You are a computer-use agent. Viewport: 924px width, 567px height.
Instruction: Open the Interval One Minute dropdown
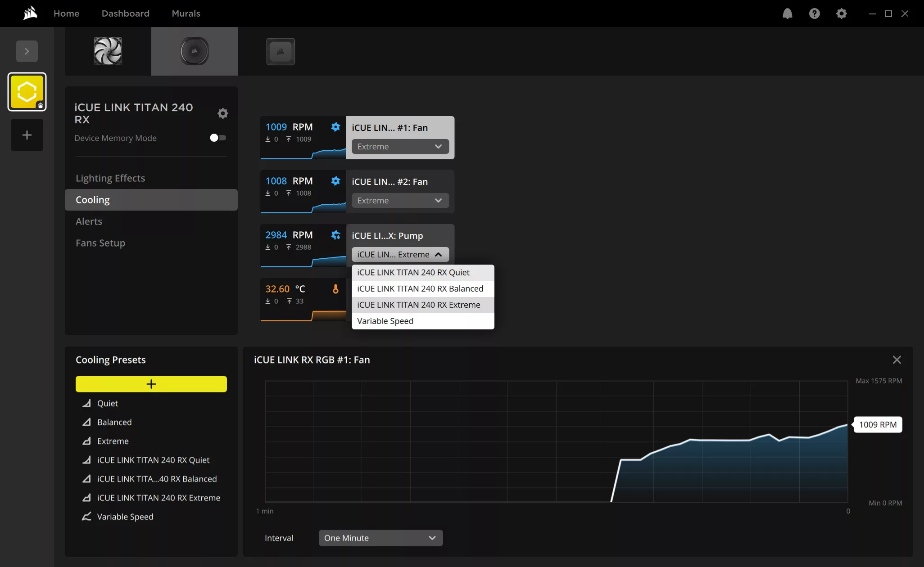381,538
